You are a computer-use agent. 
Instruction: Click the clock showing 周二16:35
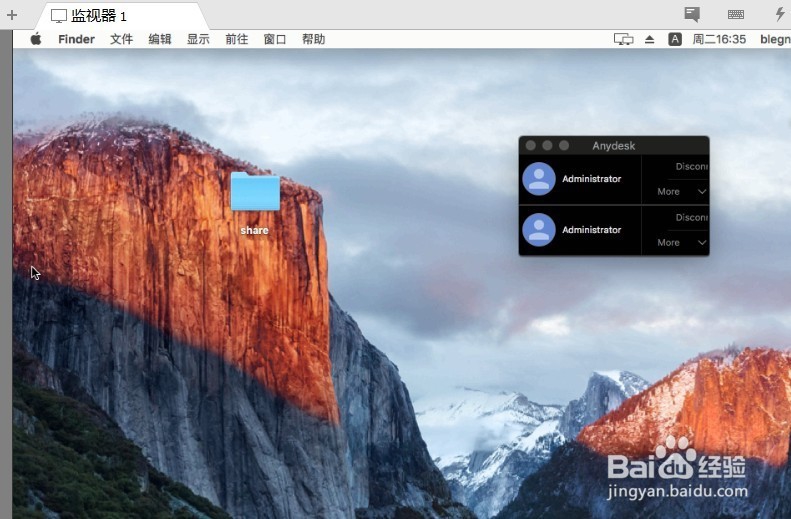coord(719,39)
